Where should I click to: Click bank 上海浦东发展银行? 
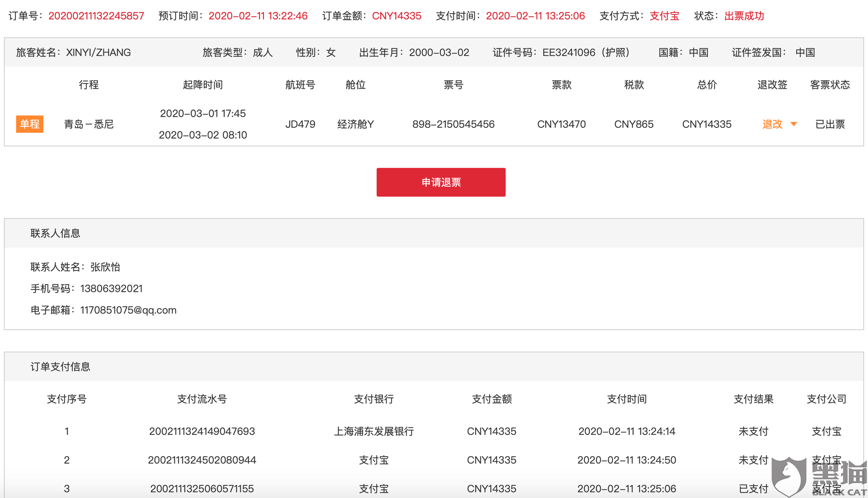coord(374,431)
